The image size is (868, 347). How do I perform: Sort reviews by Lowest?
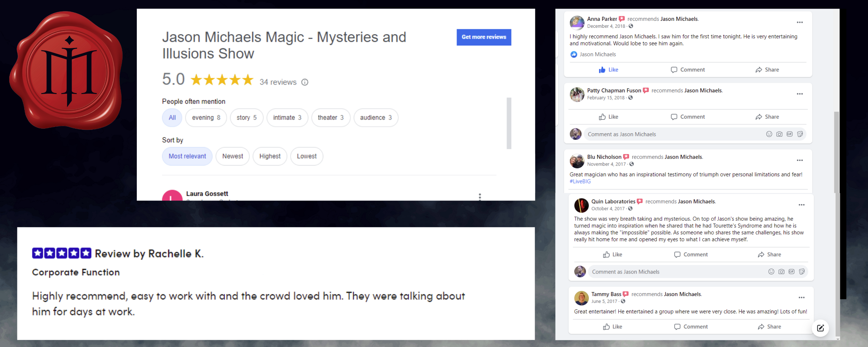307,156
